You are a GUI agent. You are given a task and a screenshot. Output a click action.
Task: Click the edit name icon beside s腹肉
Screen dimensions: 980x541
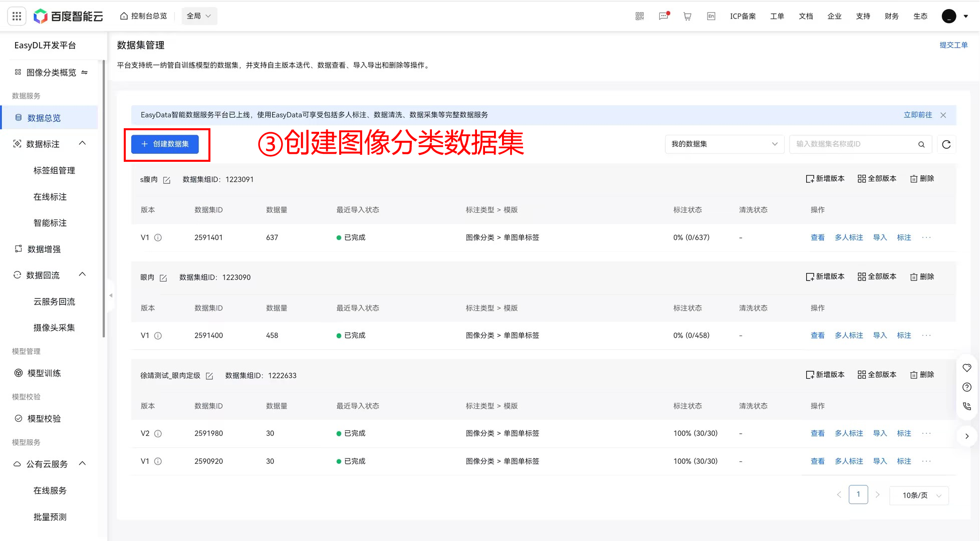(167, 180)
